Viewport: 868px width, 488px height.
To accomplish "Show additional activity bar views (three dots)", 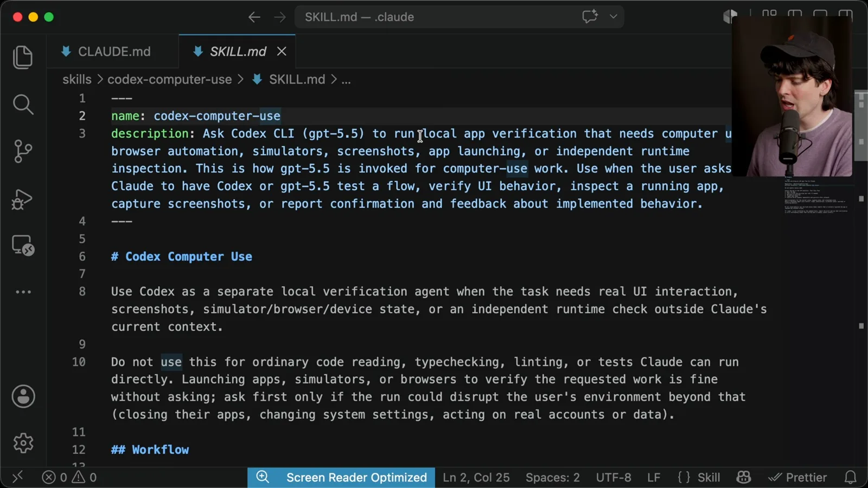I will tap(23, 292).
